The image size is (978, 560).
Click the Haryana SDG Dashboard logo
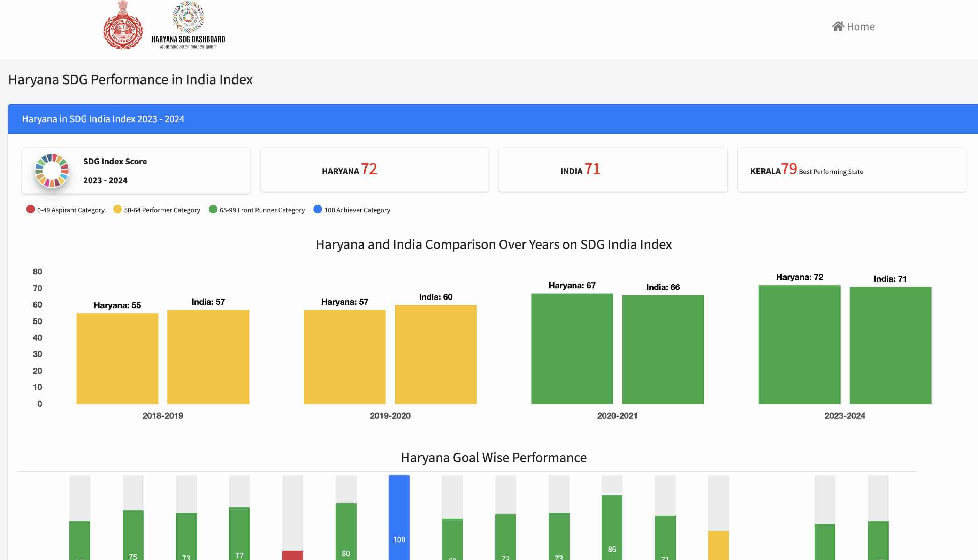[x=188, y=25]
